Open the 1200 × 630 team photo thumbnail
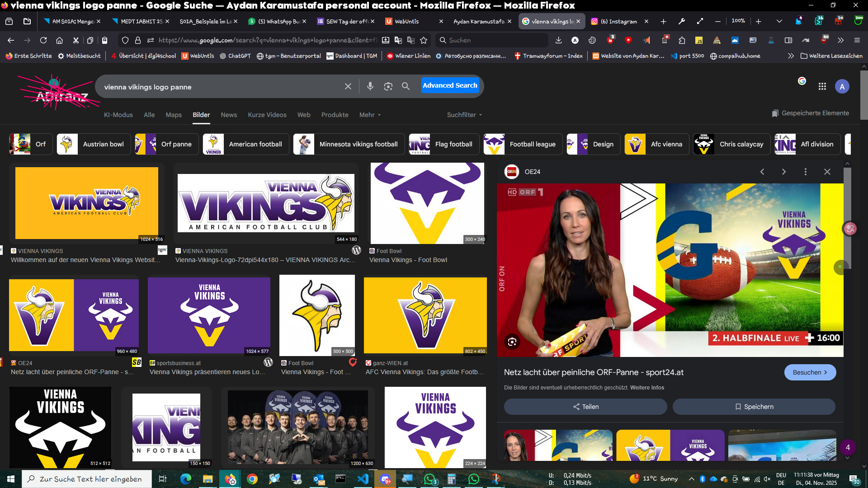The image size is (868, 488). [298, 427]
